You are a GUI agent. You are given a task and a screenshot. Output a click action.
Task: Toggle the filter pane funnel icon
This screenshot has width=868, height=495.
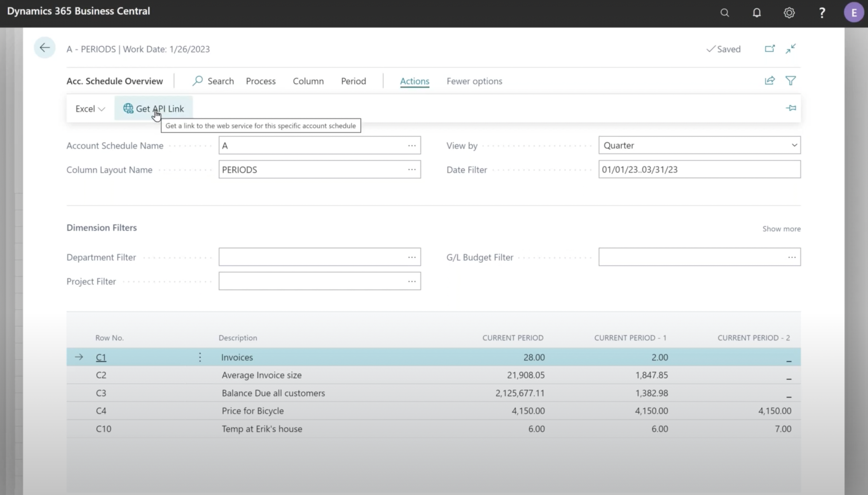tap(791, 81)
